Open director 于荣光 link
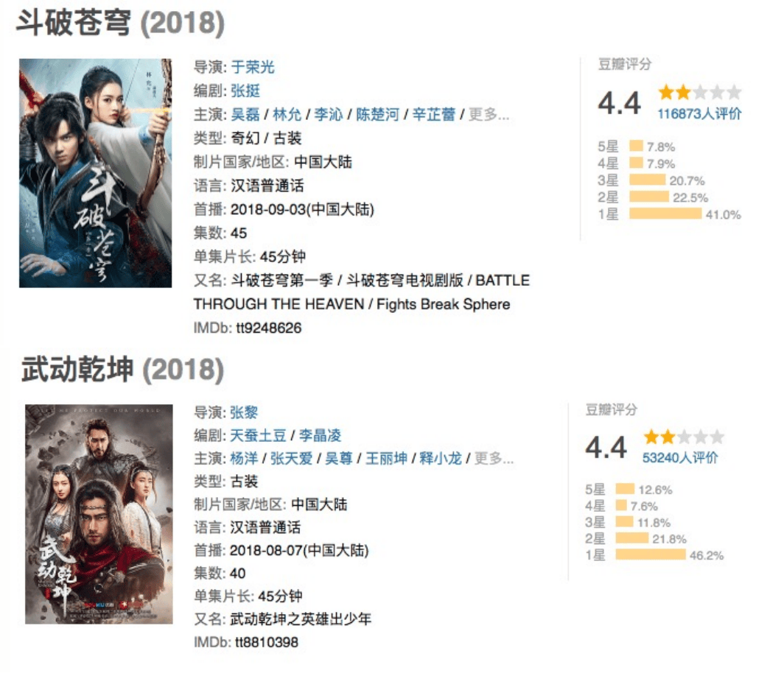784x673 pixels. click(253, 67)
